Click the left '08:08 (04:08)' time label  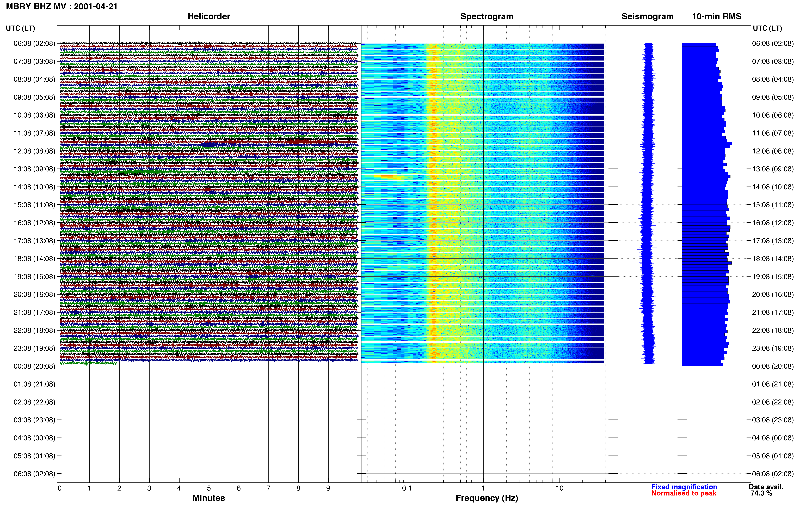(x=34, y=79)
